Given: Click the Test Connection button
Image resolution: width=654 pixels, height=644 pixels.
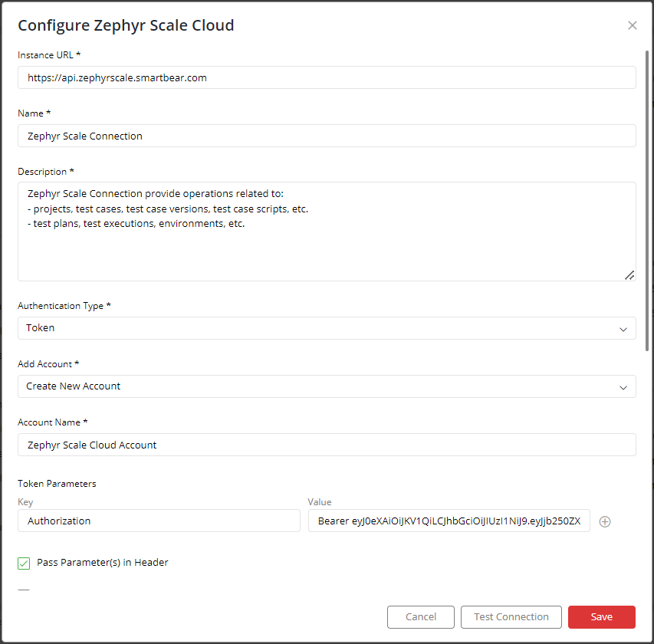Looking at the screenshot, I should pyautogui.click(x=511, y=617).
